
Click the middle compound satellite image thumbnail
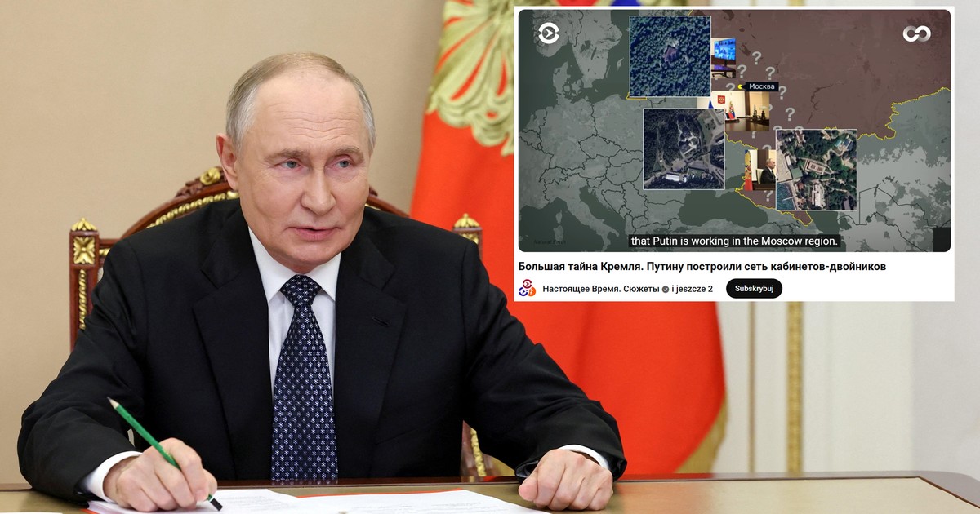(x=684, y=148)
